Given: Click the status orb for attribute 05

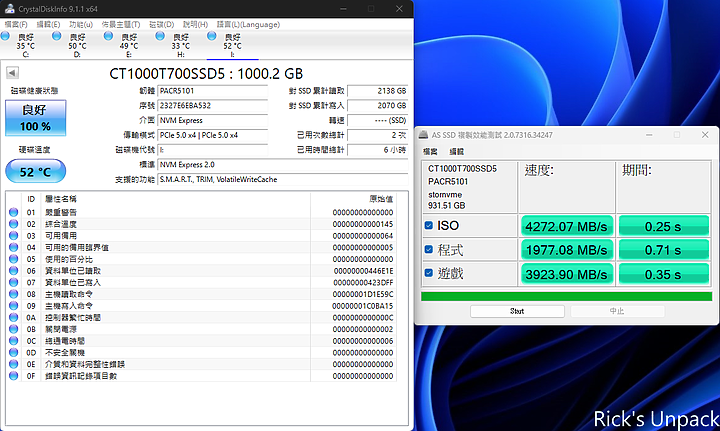Looking at the screenshot, I should click(x=13, y=259).
